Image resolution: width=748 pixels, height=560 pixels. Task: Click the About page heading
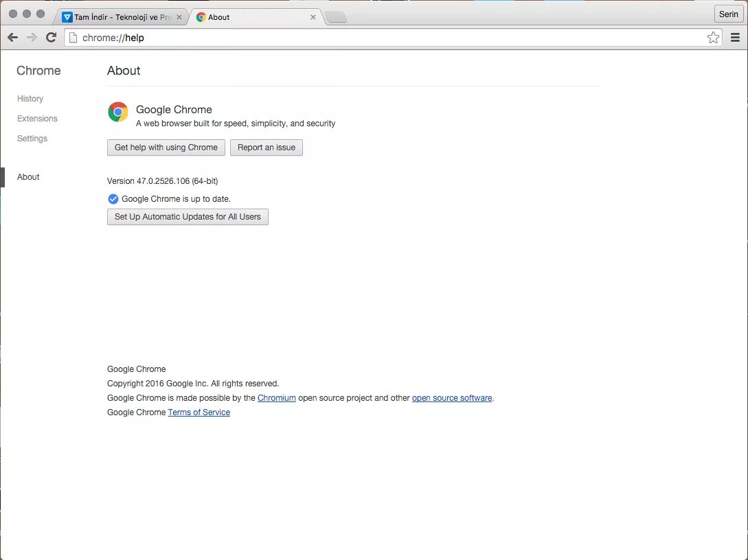(124, 71)
